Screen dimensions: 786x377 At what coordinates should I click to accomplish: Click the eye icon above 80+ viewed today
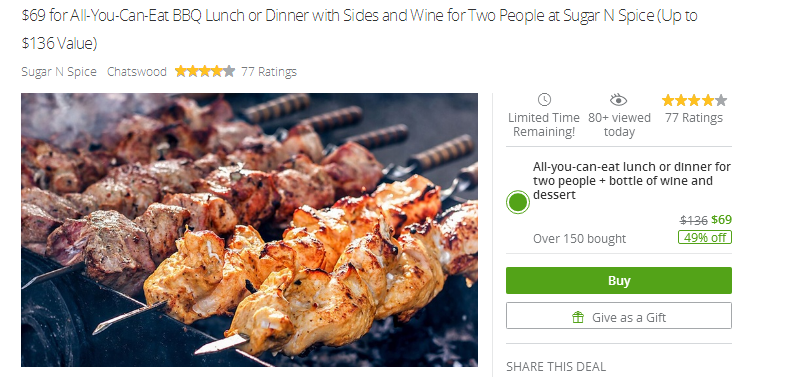619,100
